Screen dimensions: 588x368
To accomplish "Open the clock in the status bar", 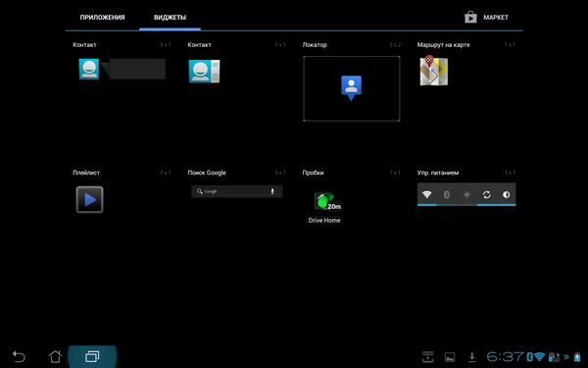I will click(x=505, y=356).
